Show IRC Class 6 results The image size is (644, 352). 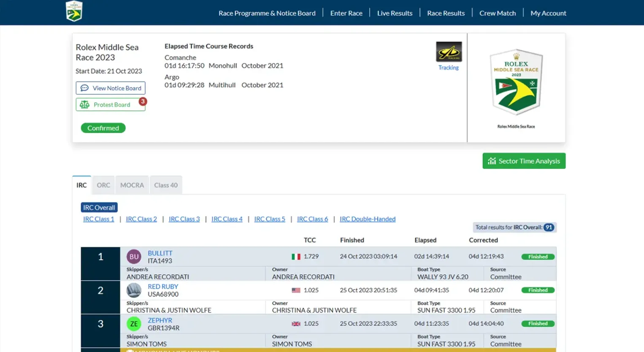pos(313,219)
